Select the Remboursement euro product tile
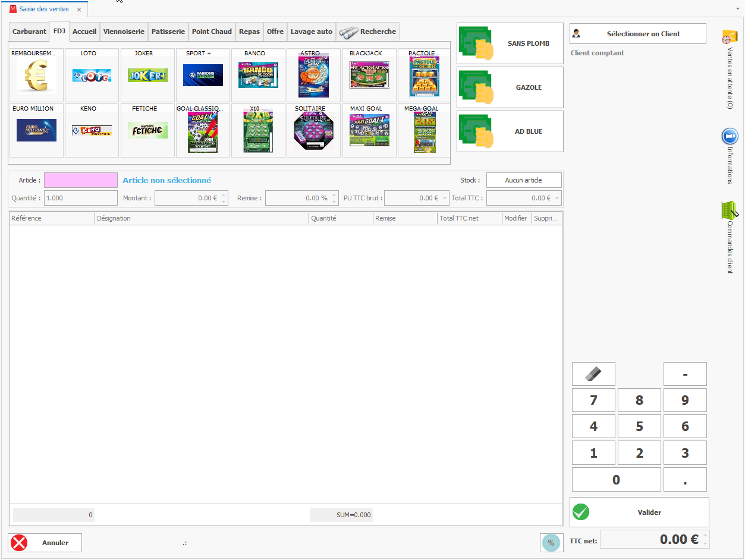This screenshot has width=745, height=560. (36, 75)
